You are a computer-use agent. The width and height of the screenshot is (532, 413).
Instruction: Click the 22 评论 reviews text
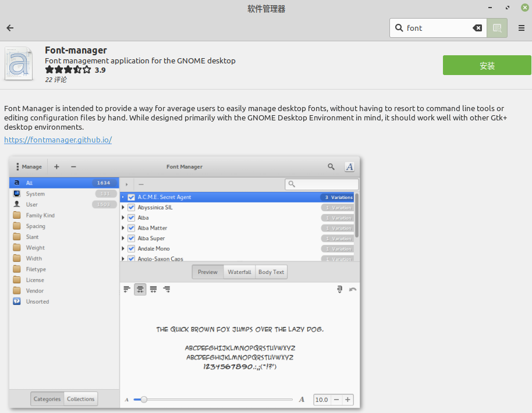pyautogui.click(x=56, y=80)
